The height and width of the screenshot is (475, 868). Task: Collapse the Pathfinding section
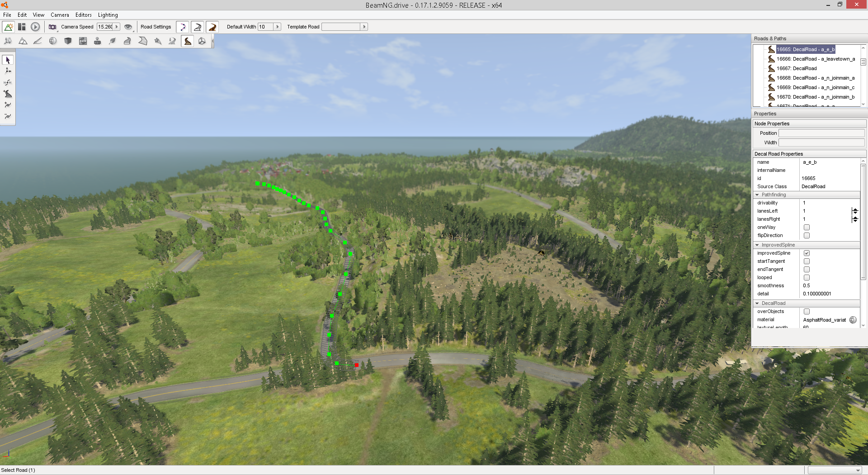(x=757, y=195)
